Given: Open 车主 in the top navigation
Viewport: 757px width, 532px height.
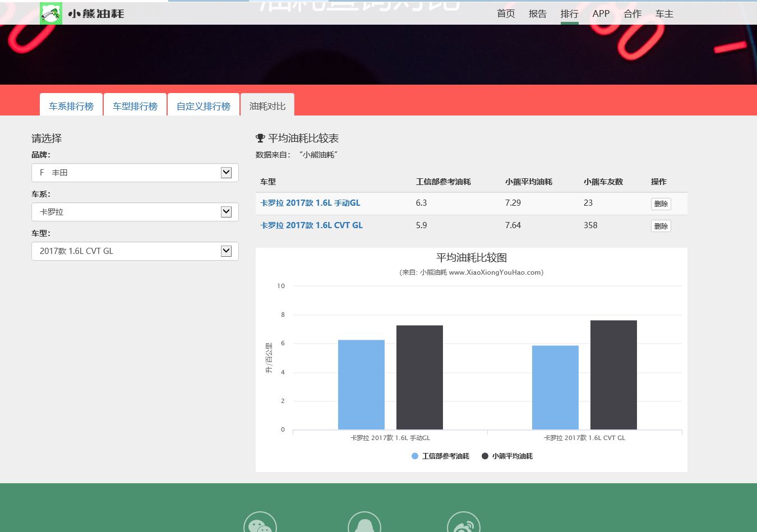Looking at the screenshot, I should [x=664, y=13].
